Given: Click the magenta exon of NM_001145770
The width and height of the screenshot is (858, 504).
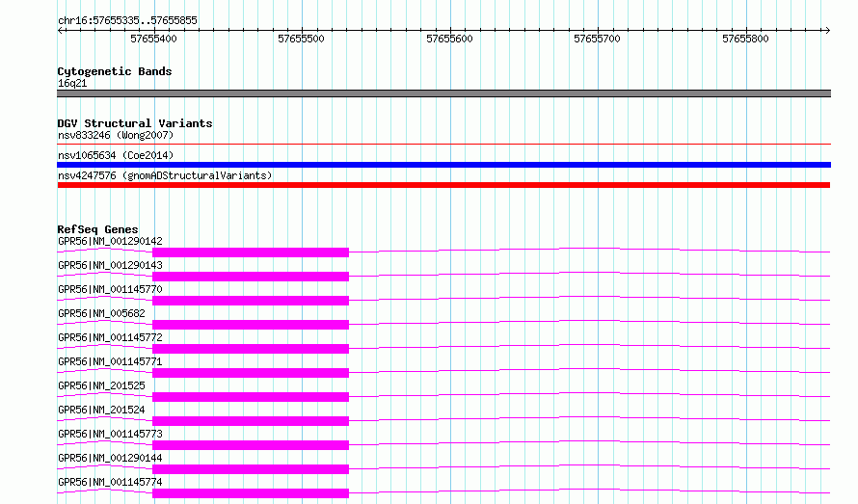Looking at the screenshot, I should point(251,301).
